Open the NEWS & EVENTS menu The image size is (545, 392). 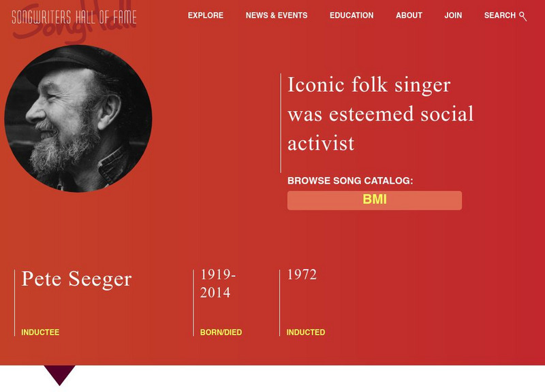pos(277,15)
